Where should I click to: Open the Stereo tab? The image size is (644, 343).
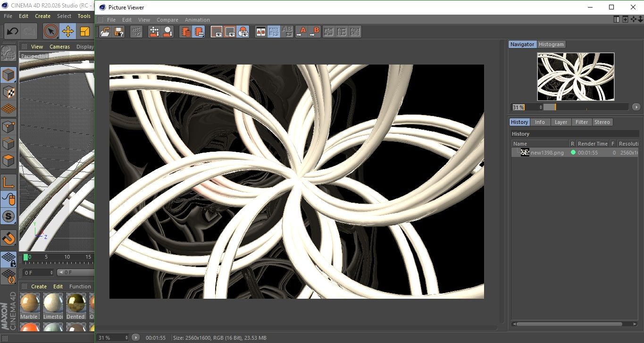tap(602, 122)
